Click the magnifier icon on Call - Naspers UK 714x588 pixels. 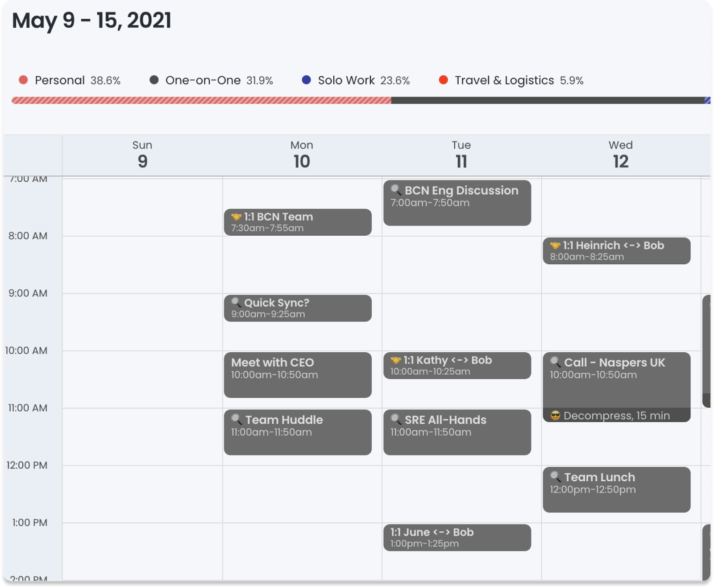click(x=555, y=362)
